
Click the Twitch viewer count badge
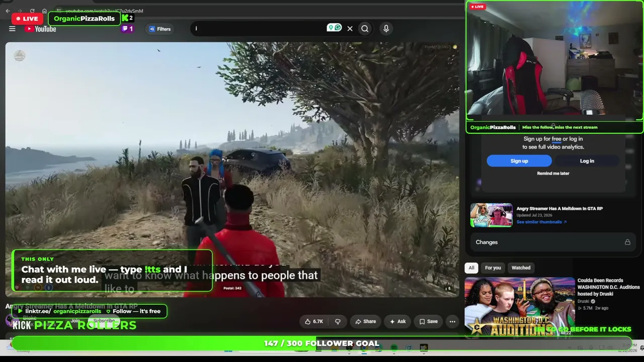[127, 29]
